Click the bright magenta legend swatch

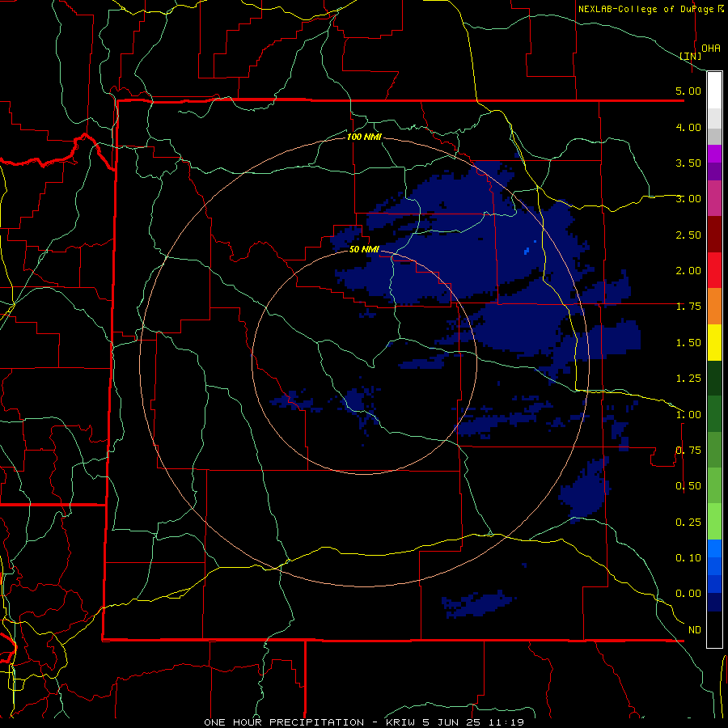tap(714, 154)
